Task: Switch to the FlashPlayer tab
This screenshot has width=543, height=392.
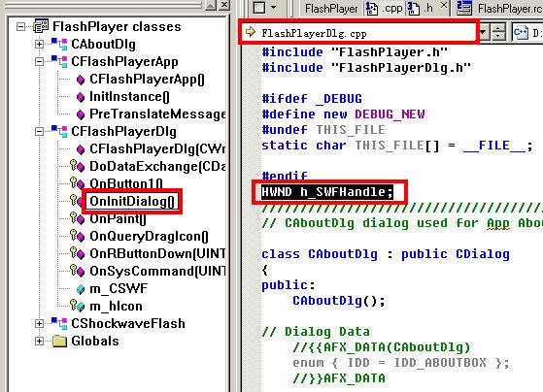Action: click(331, 9)
